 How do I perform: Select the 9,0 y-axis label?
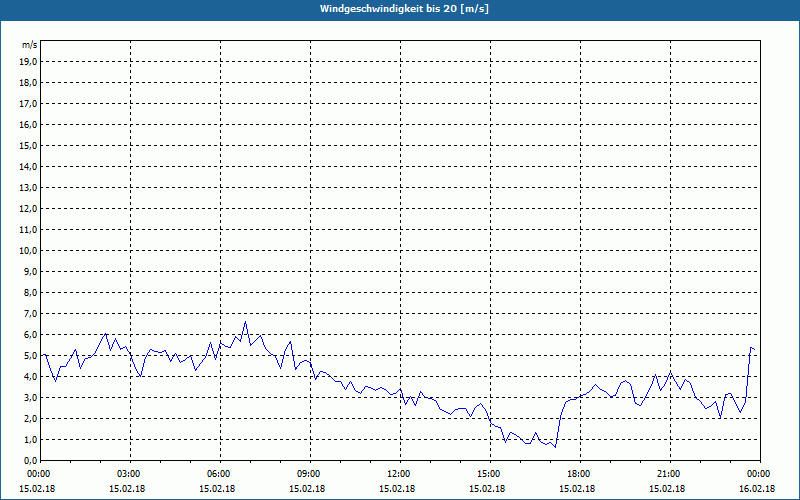click(31, 271)
